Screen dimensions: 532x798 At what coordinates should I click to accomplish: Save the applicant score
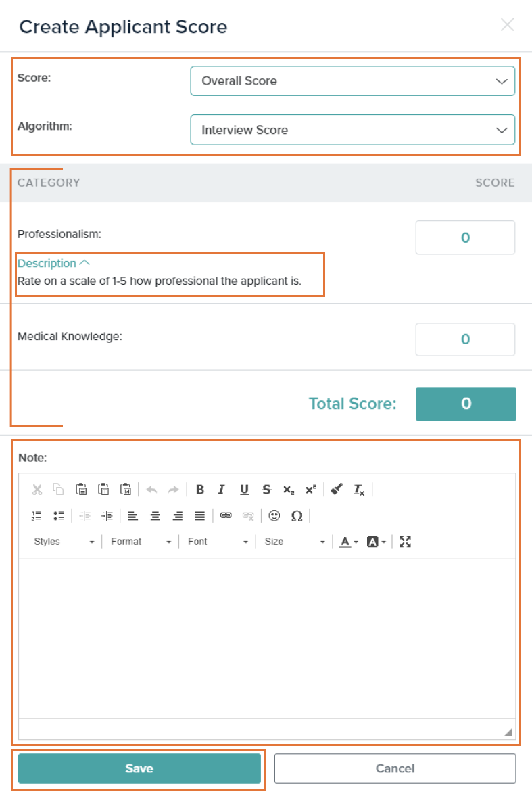point(139,768)
